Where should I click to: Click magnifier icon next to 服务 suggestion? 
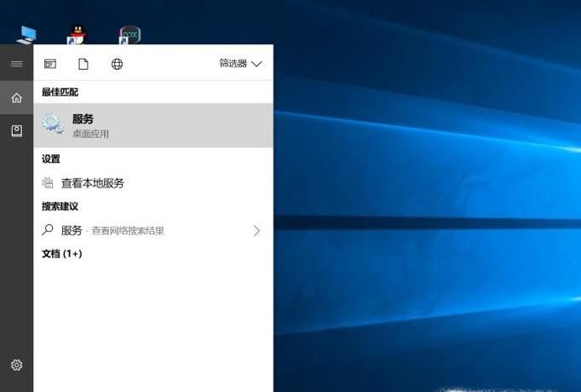(x=48, y=230)
